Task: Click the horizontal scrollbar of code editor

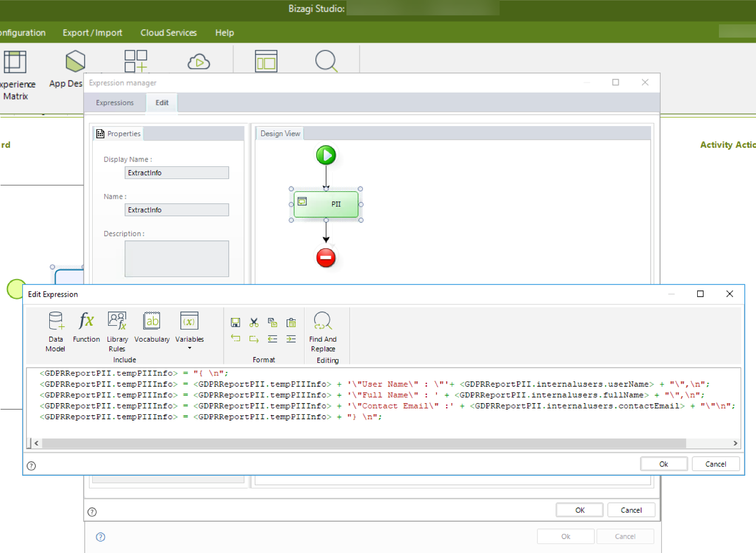Action: (364, 443)
